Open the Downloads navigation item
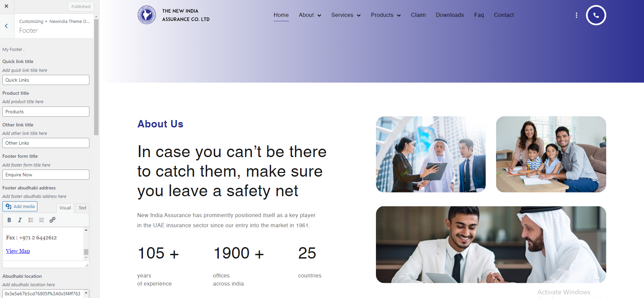Screen dimensions: 644x298 [x=450, y=15]
